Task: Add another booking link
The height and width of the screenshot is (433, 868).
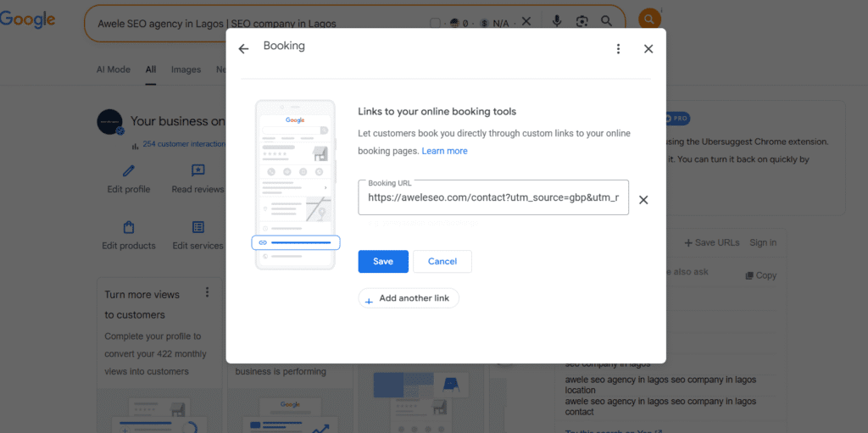Action: coord(409,298)
